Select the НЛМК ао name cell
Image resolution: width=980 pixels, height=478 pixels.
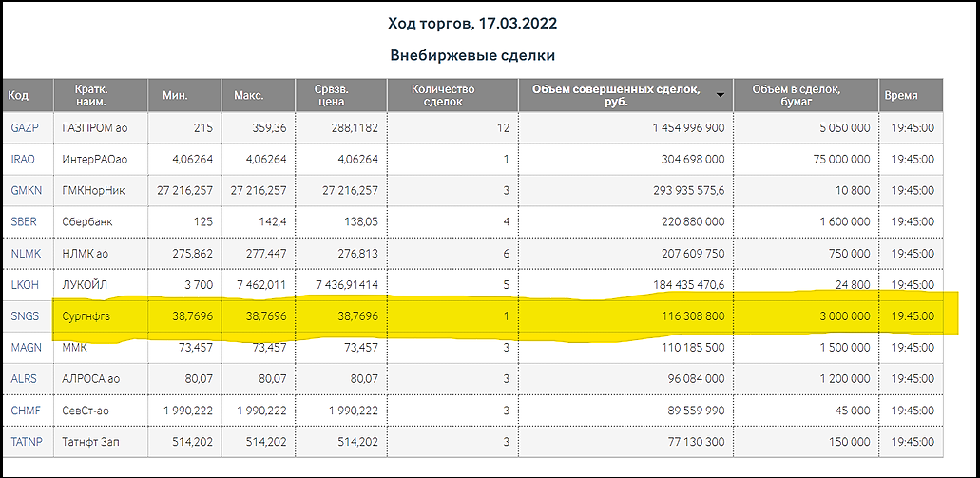pyautogui.click(x=101, y=254)
